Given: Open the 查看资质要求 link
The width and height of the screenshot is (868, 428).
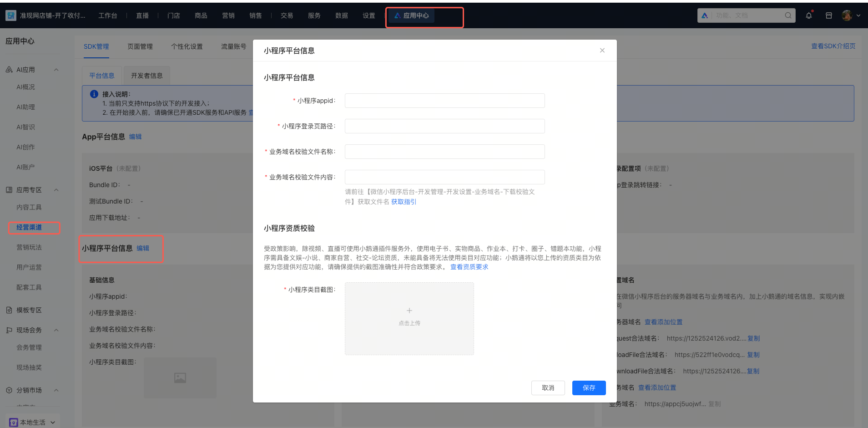Looking at the screenshot, I should 469,267.
